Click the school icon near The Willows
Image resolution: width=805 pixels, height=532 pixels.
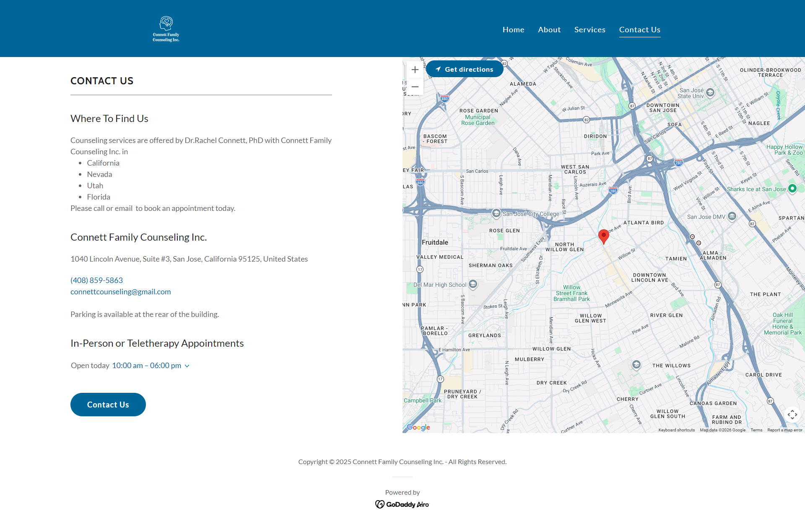pos(636,365)
